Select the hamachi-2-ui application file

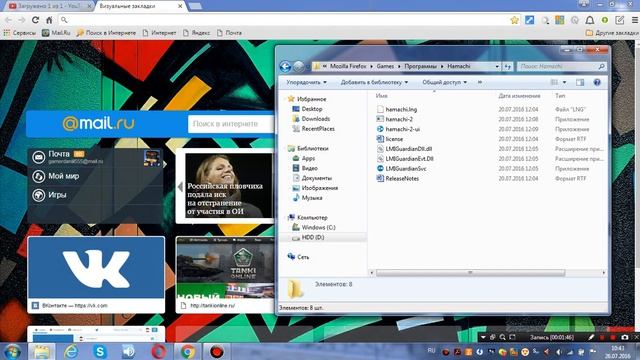point(403,129)
